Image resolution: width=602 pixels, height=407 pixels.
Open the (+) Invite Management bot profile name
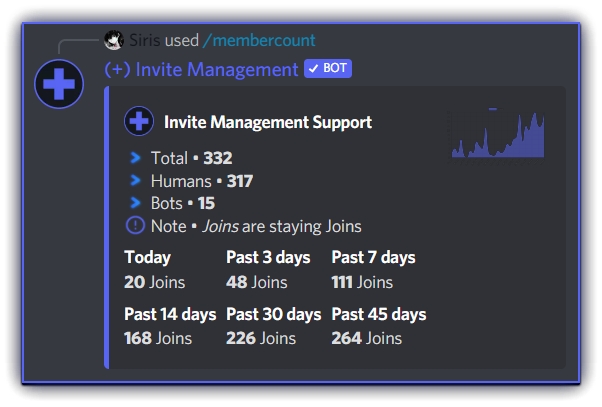tap(201, 69)
